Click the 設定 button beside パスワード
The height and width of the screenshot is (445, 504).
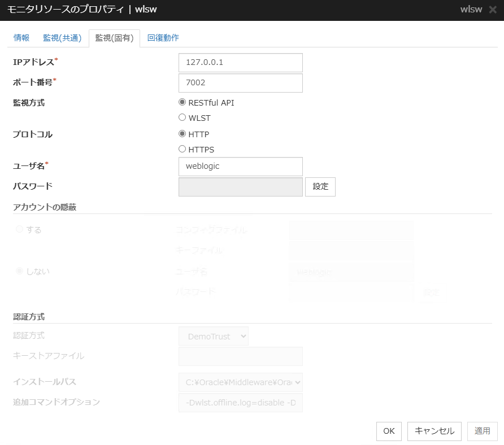pyautogui.click(x=320, y=186)
